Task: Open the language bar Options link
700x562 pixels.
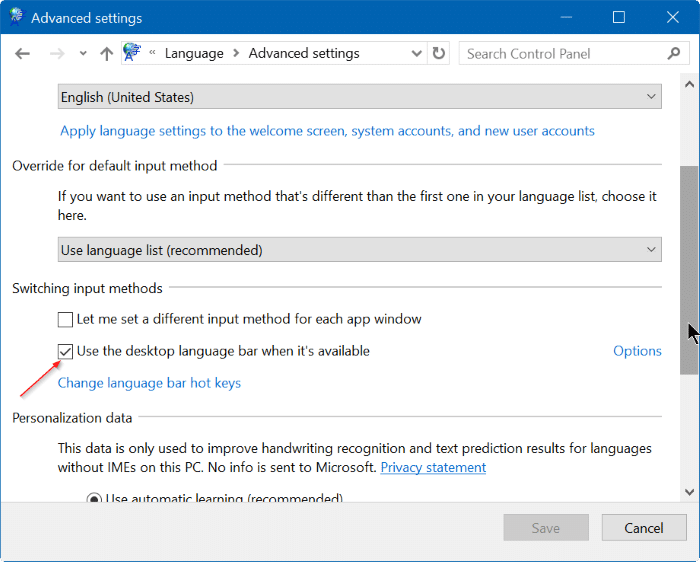Action: click(637, 351)
